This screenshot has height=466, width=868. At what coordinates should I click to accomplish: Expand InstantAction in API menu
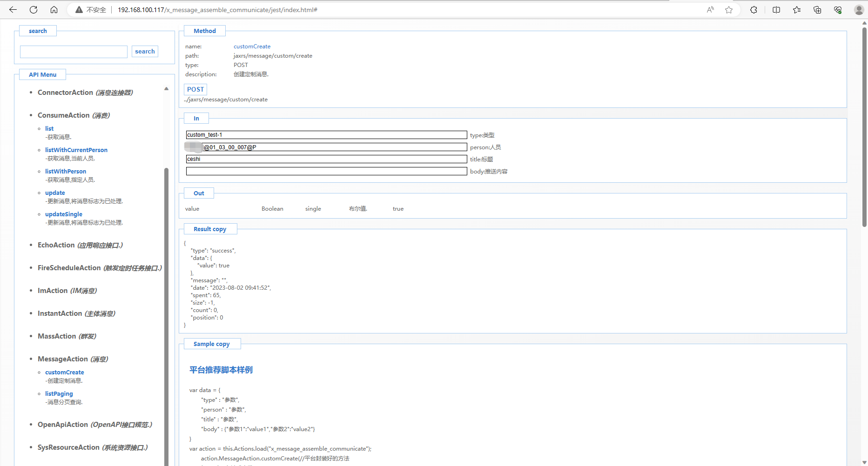click(76, 313)
